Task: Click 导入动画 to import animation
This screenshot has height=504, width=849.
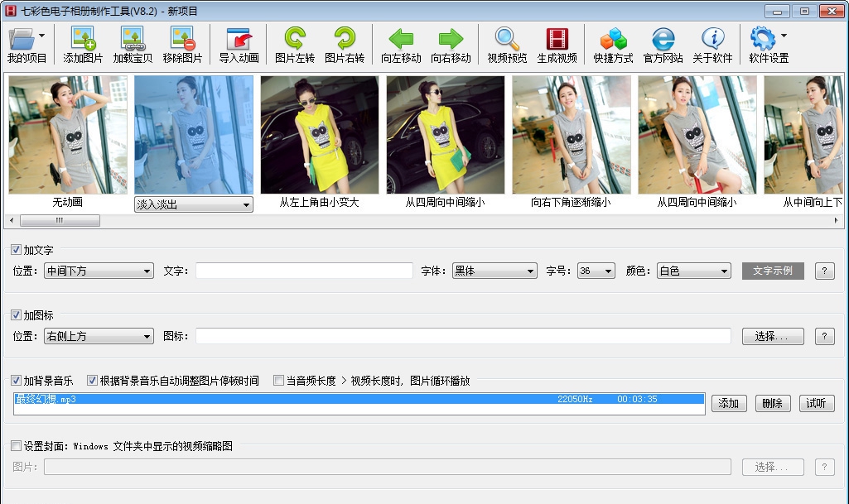Action: (239, 43)
